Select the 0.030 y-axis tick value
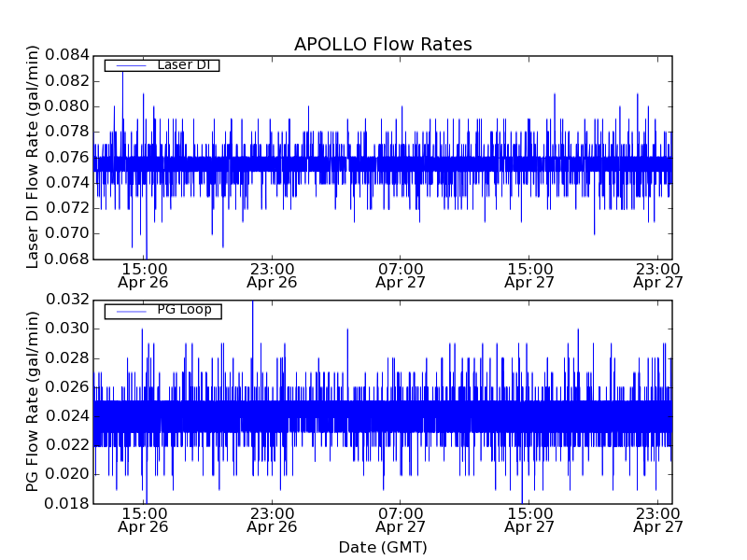 [x=67, y=329]
